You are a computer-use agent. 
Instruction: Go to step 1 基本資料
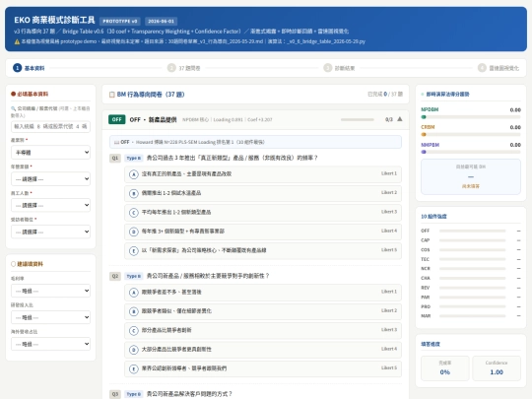tap(29, 68)
